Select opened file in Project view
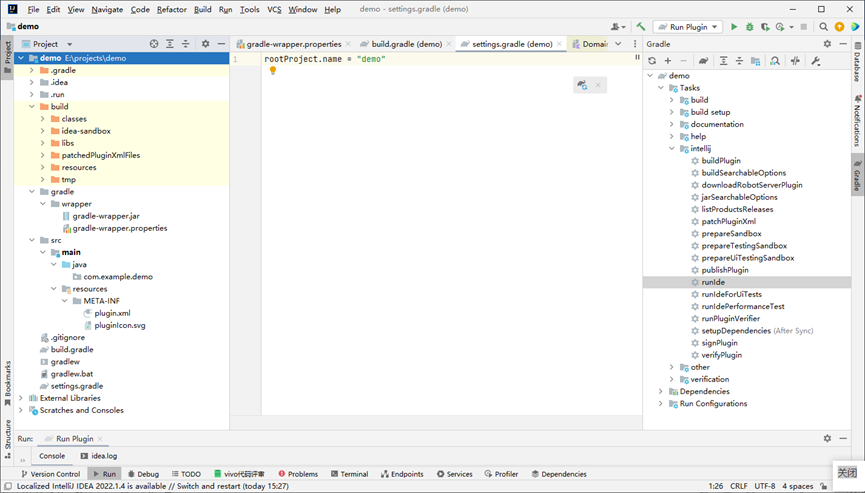Viewport: 865px width, 493px height. 154,44
